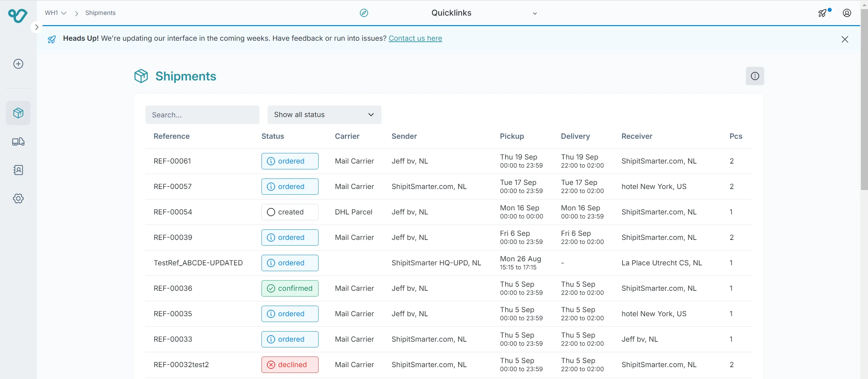Image resolution: width=868 pixels, height=379 pixels.
Task: Click the ordered status badge of REF-00061
Action: click(290, 161)
